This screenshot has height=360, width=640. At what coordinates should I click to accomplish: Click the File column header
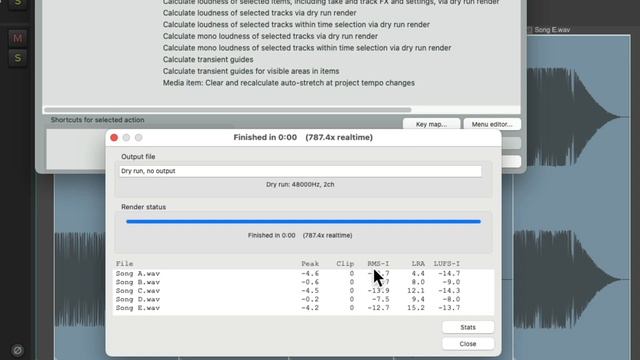pyautogui.click(x=124, y=264)
